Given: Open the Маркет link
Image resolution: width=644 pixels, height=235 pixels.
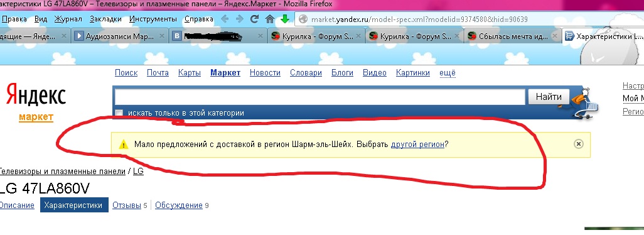Looking at the screenshot, I should [x=225, y=73].
